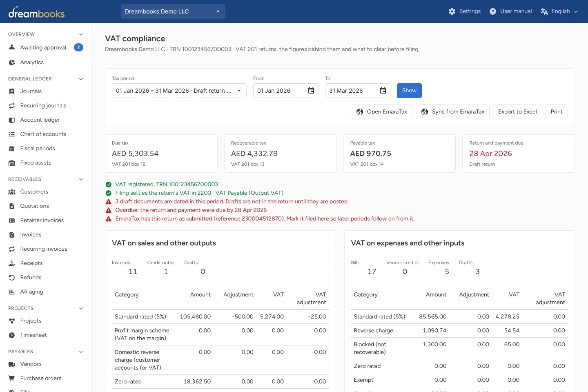Click the 'AED 970.75' payable tax value
Viewport: 588px width, 392px height.
371,154
